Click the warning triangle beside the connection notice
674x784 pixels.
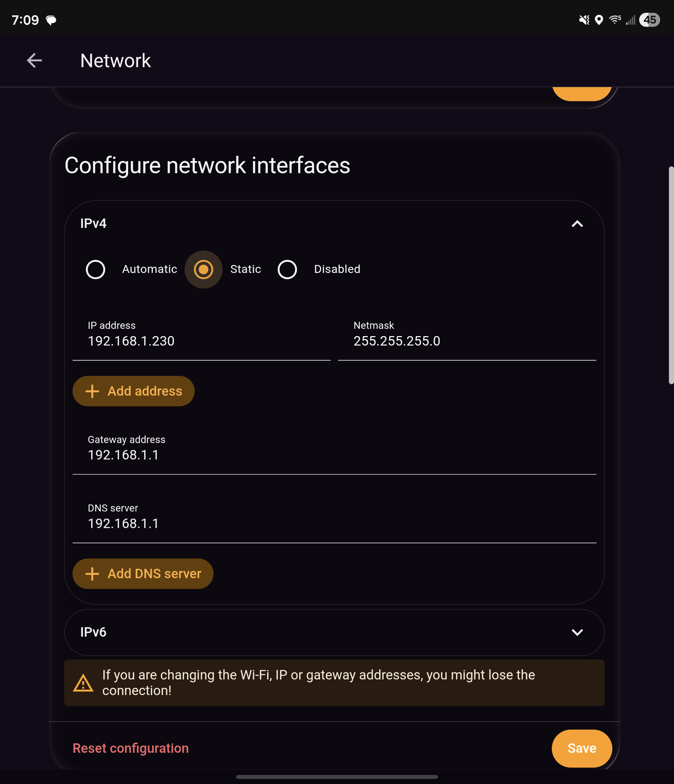click(x=83, y=683)
